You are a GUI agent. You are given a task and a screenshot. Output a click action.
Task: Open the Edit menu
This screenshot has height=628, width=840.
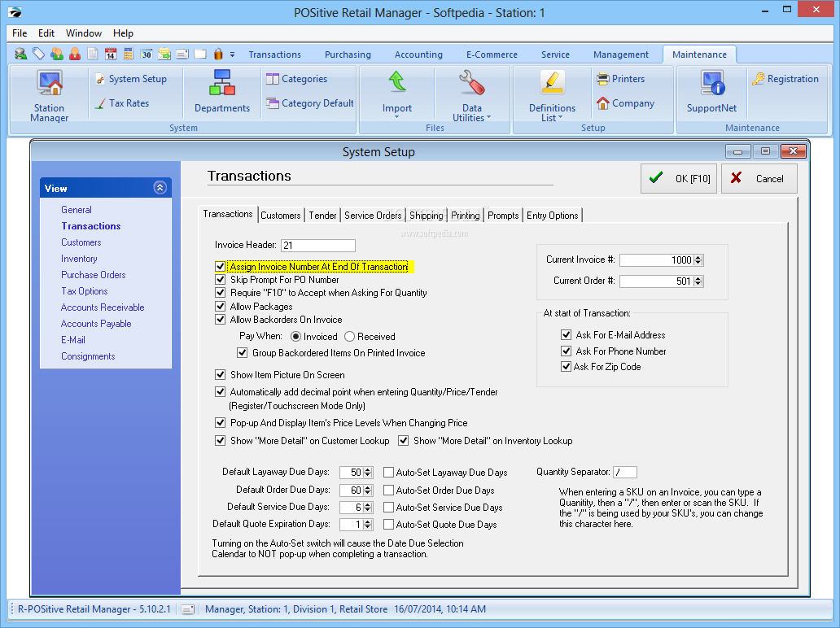click(46, 33)
